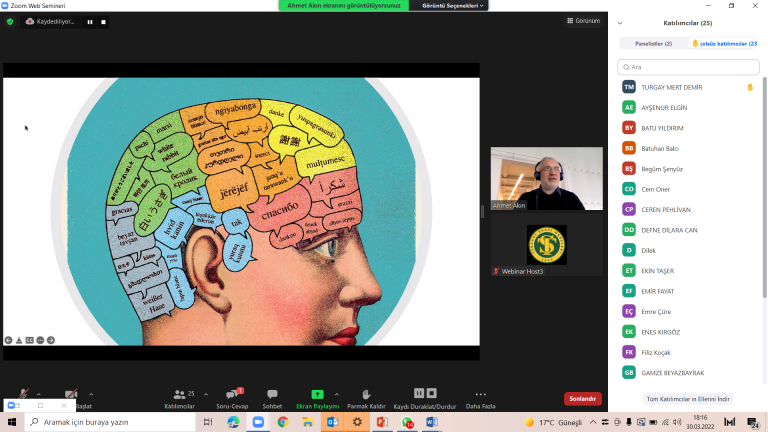Open slide show more options icon
Screen dimensions: 768x432
click(40, 340)
